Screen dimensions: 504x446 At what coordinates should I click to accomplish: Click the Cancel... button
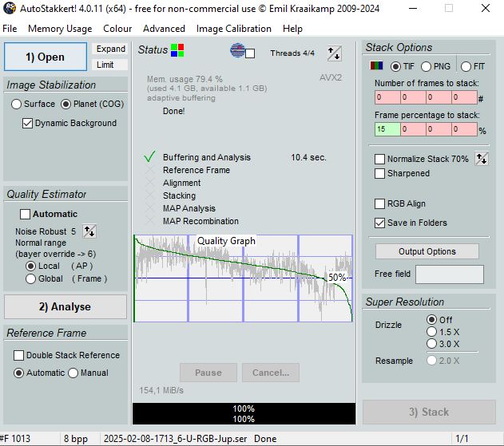pyautogui.click(x=271, y=373)
